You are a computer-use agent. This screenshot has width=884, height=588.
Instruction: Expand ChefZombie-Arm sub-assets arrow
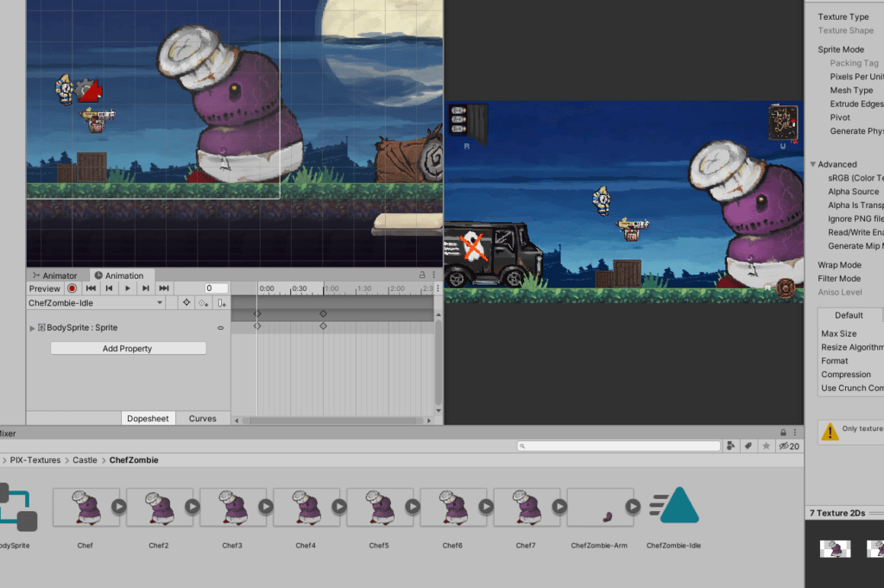tap(633, 506)
